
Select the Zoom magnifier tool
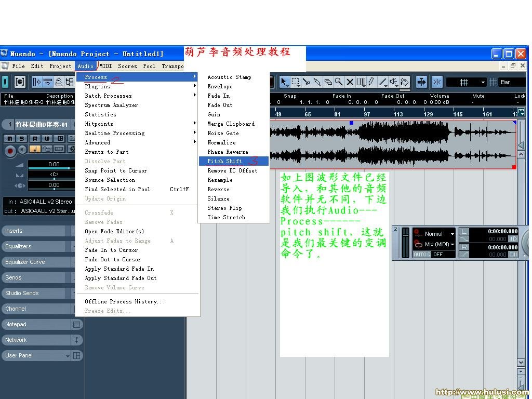click(339, 82)
